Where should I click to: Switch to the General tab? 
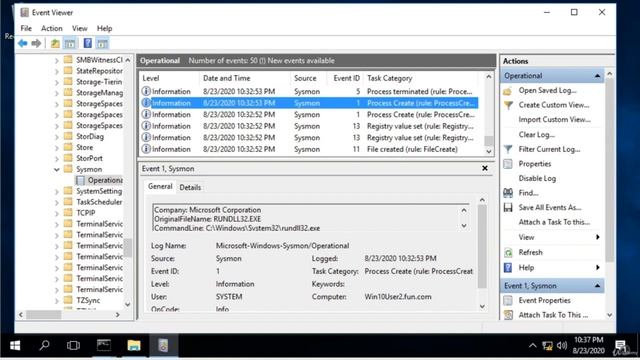tap(160, 187)
